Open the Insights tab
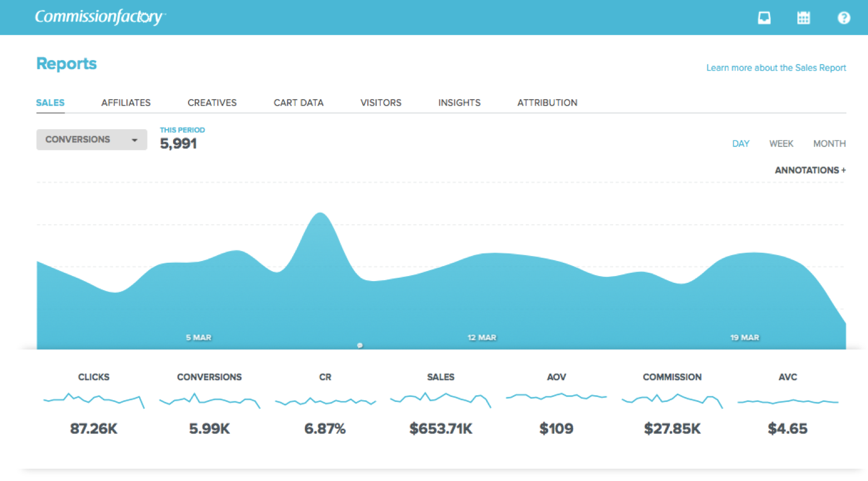Image resolution: width=868 pixels, height=481 pixels. (x=459, y=102)
